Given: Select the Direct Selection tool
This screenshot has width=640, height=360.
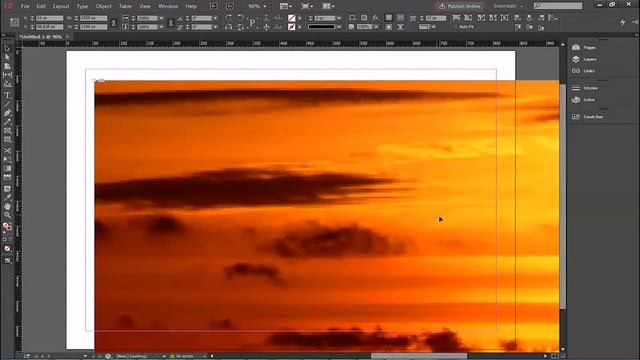Looking at the screenshot, I should (x=7, y=57).
